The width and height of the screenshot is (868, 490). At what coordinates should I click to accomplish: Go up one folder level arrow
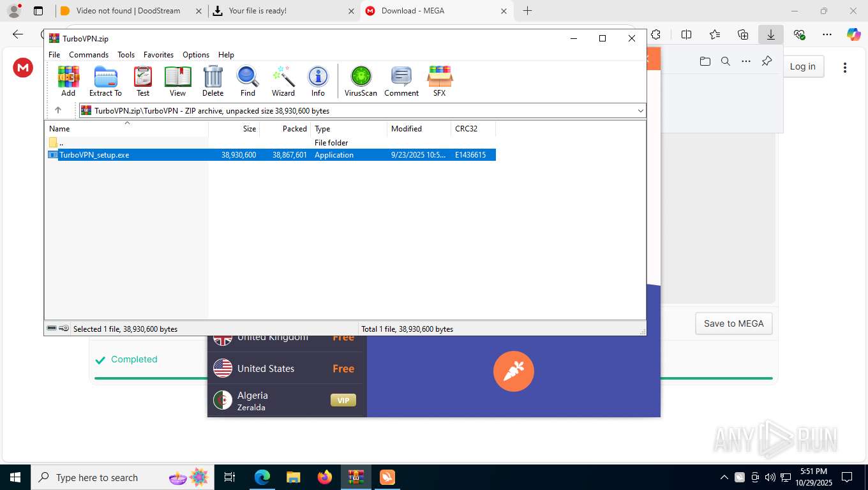pyautogui.click(x=58, y=110)
